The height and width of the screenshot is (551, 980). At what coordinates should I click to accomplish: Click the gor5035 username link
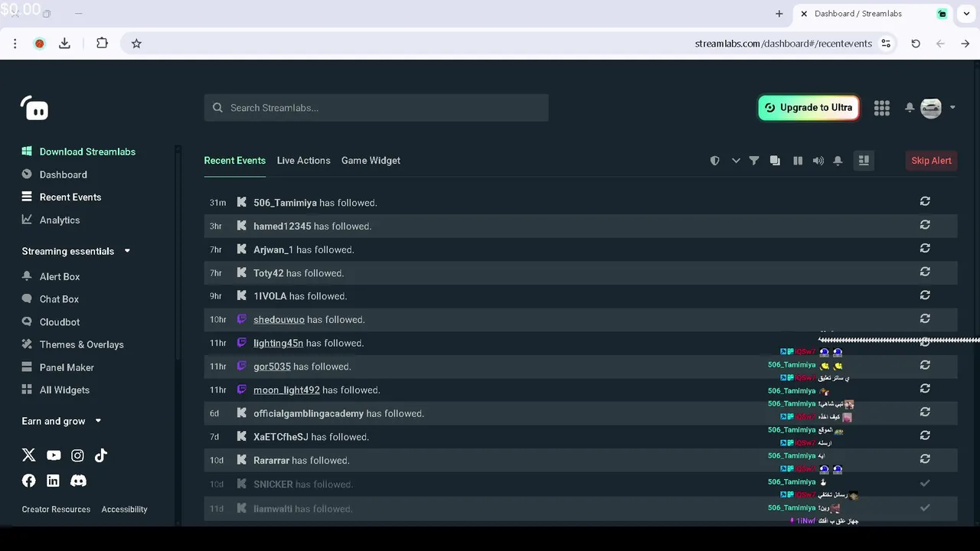click(272, 367)
